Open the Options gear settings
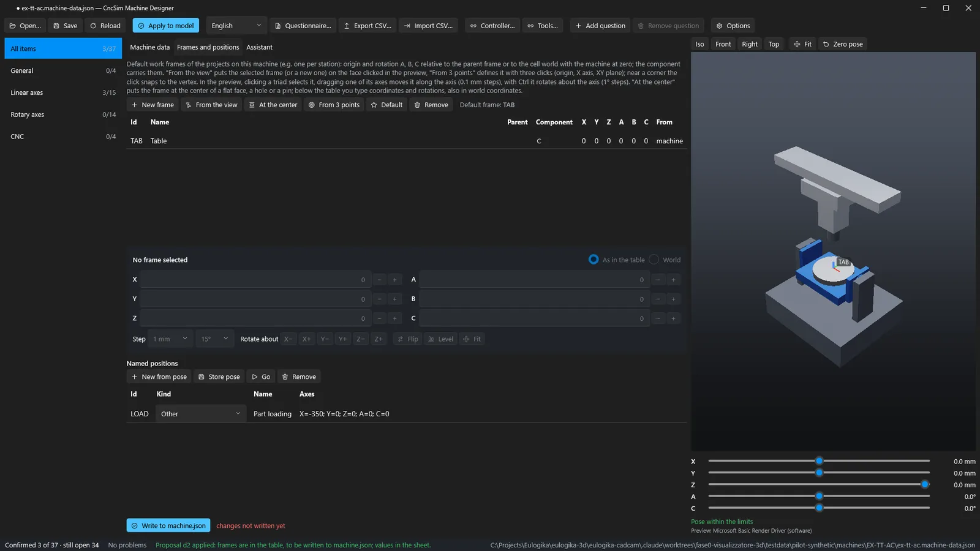 point(733,26)
